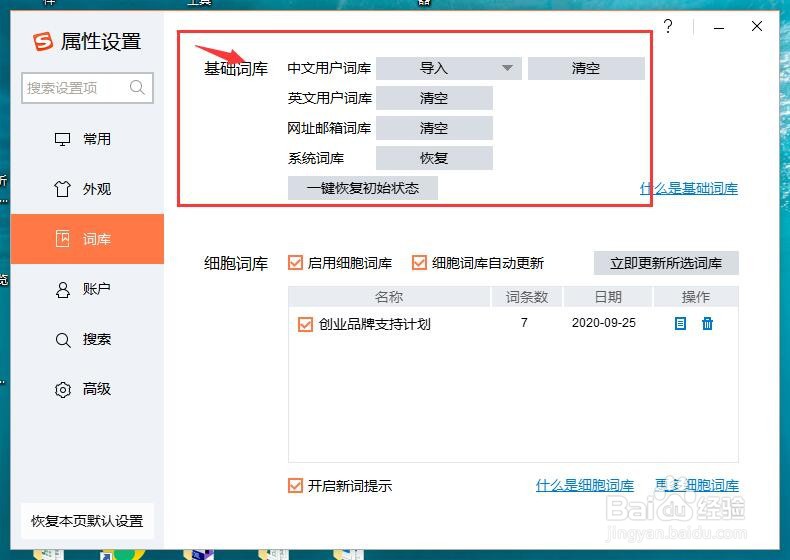The height and width of the screenshot is (560, 790).
Task: Click 清空 for 中文用户词库
Action: 586,68
